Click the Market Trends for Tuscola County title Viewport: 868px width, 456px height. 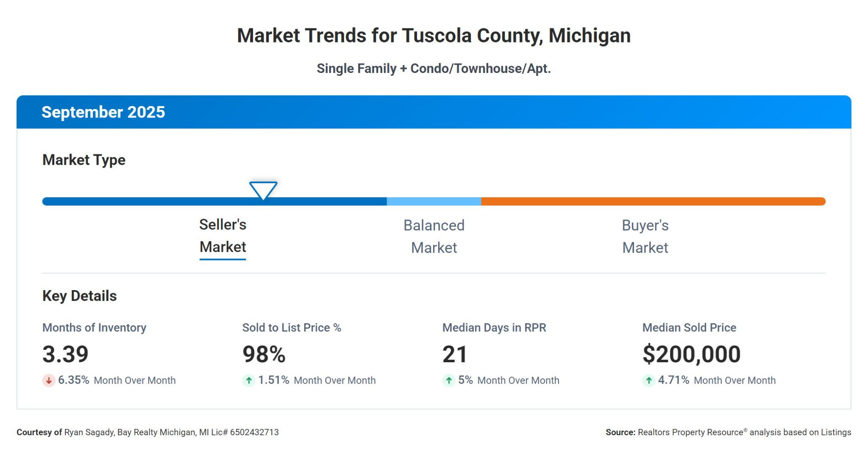[434, 36]
